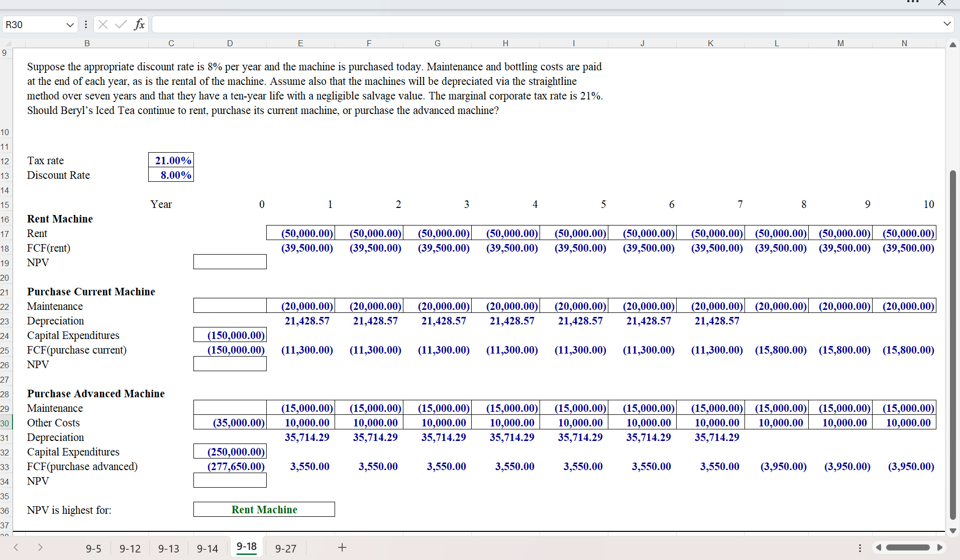
Task: Click the vertical scrollbar up arrow
Action: coord(952,45)
